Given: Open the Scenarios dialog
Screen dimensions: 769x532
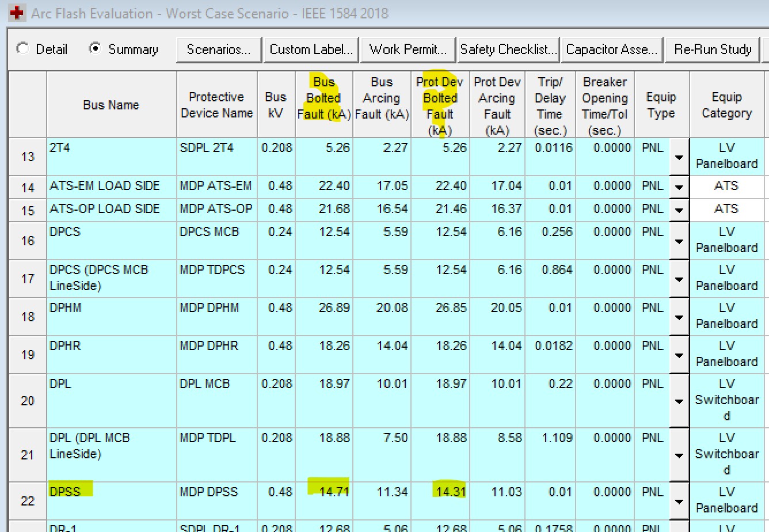Looking at the screenshot, I should [x=219, y=50].
